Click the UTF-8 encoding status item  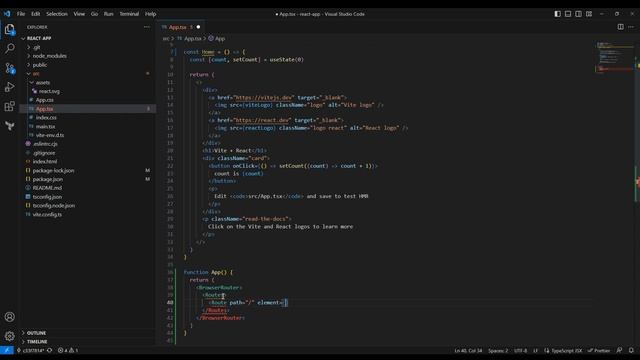point(520,350)
